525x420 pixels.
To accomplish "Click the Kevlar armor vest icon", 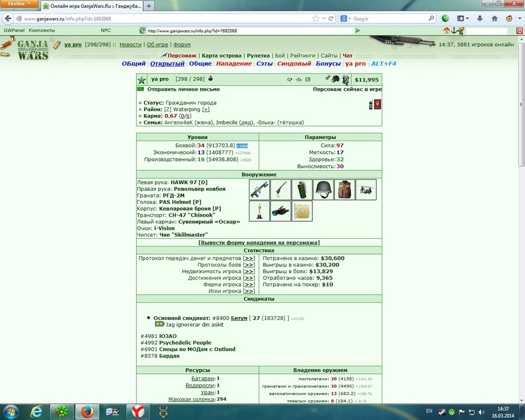I will (344, 190).
